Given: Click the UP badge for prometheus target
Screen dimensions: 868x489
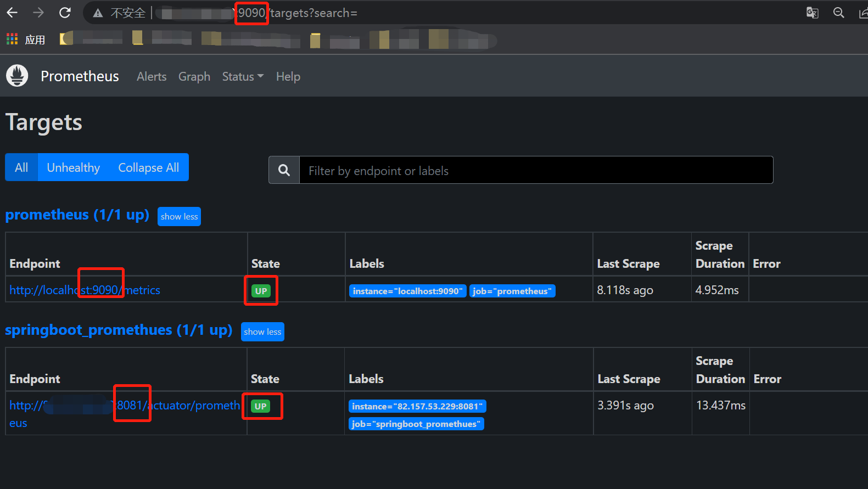Looking at the screenshot, I should [x=261, y=291].
